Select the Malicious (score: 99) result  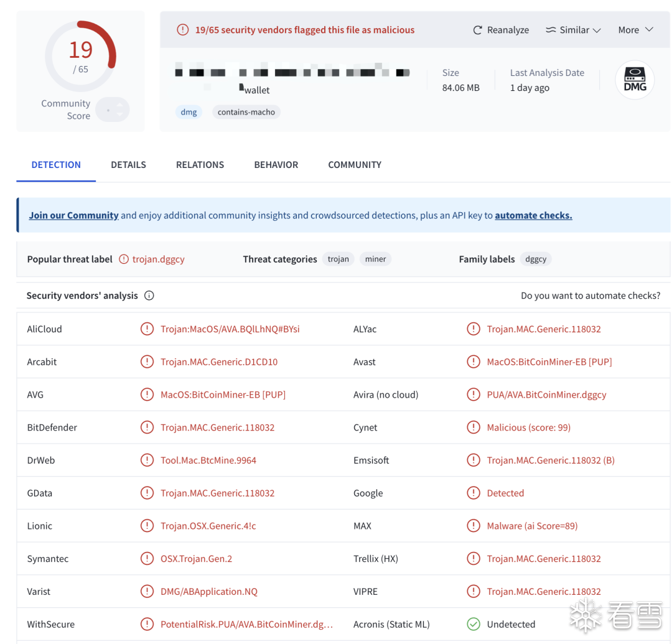point(528,427)
